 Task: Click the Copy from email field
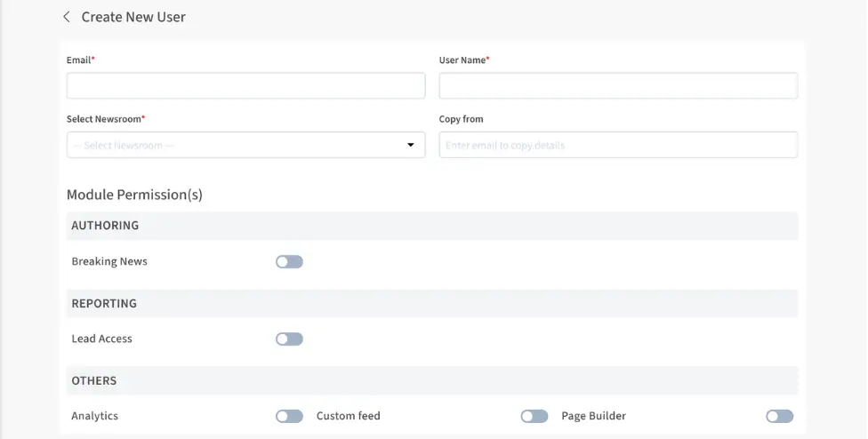click(618, 145)
